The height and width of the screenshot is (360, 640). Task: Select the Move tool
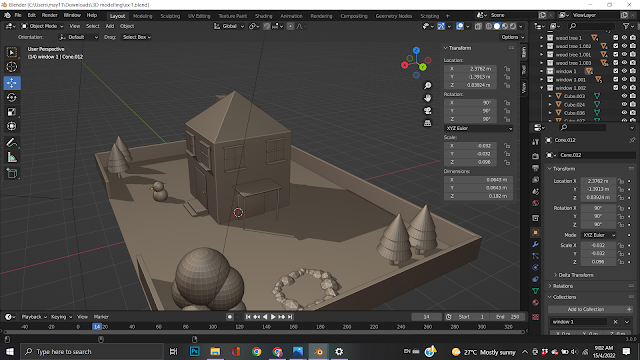(x=11, y=83)
